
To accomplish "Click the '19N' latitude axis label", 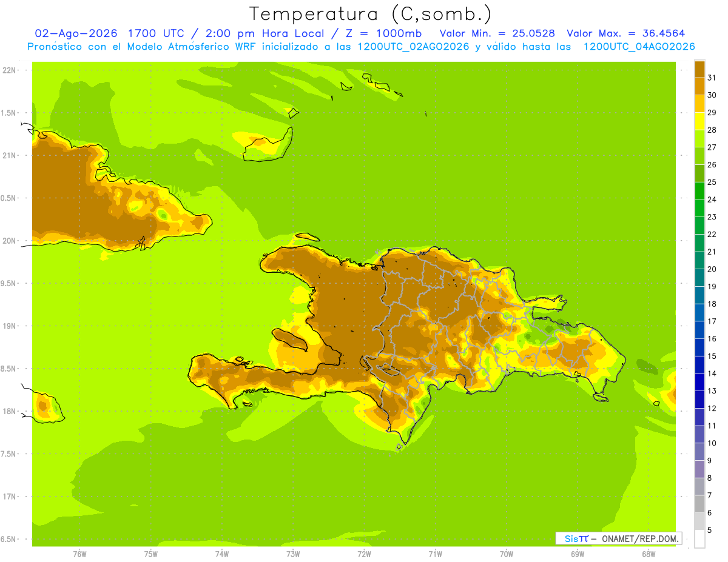I will (x=9, y=326).
